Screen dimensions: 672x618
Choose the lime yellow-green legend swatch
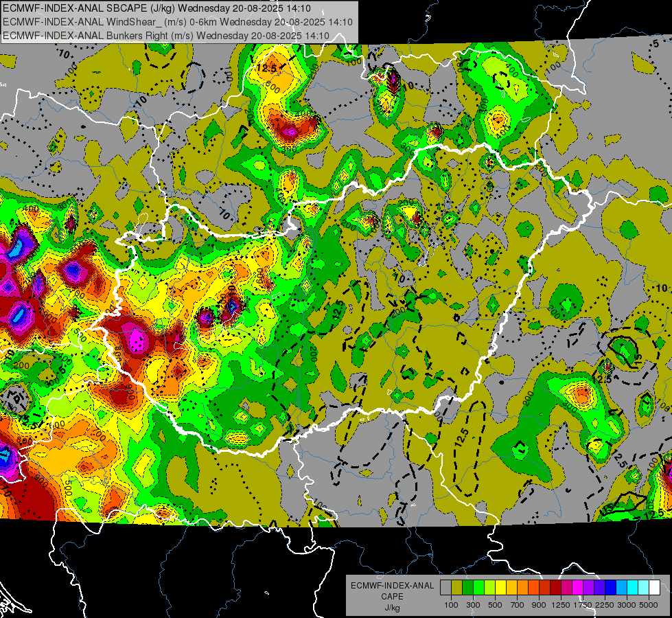pyautogui.click(x=489, y=587)
